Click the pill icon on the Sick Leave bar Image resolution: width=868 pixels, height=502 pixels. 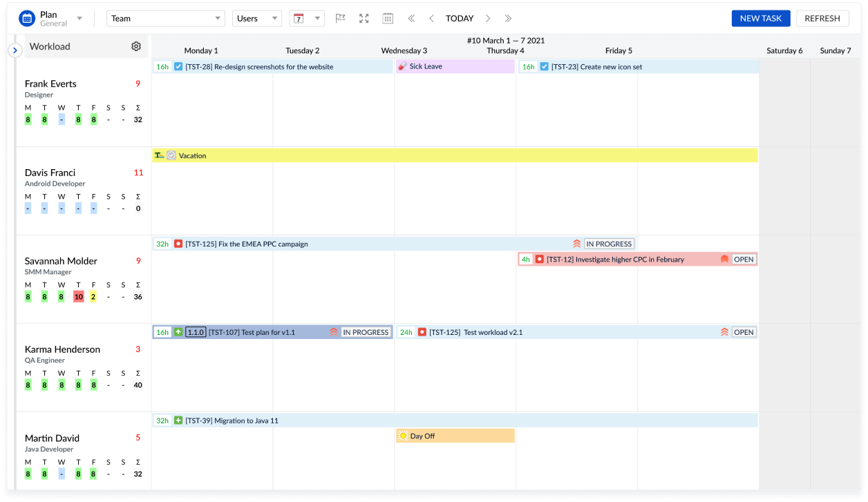(x=403, y=66)
